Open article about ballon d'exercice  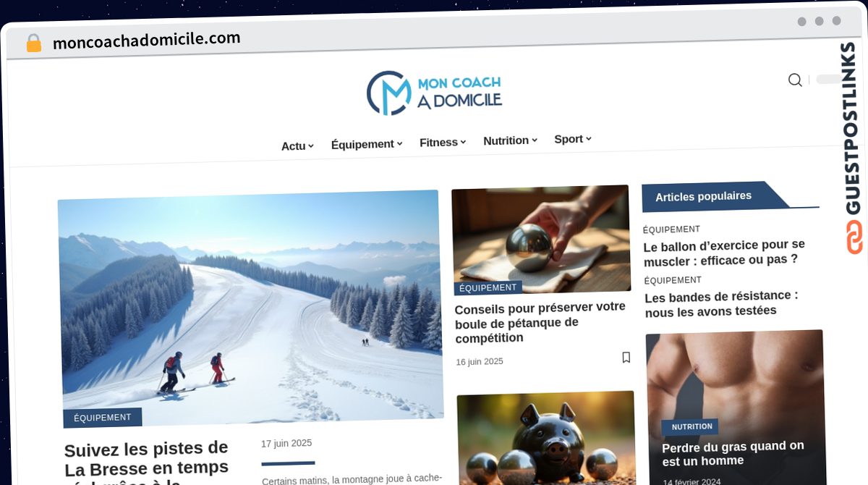point(724,252)
